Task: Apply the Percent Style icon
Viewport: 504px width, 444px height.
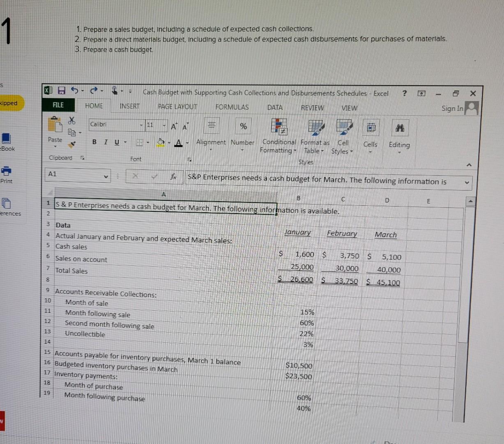Action: point(242,126)
